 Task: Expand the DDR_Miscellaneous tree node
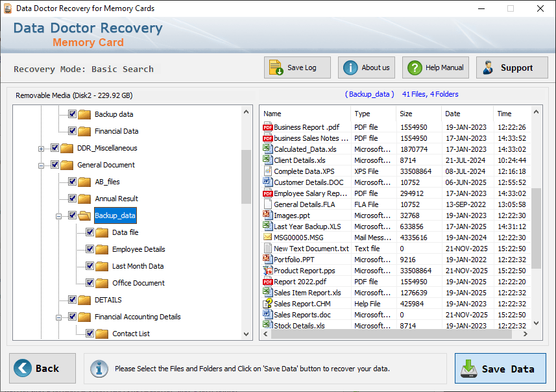click(x=41, y=149)
